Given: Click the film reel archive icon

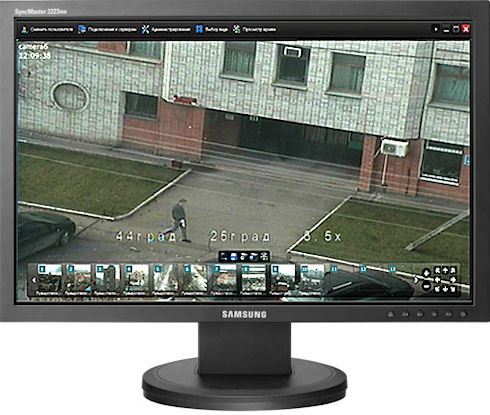Looking at the screenshot, I should 236,29.
